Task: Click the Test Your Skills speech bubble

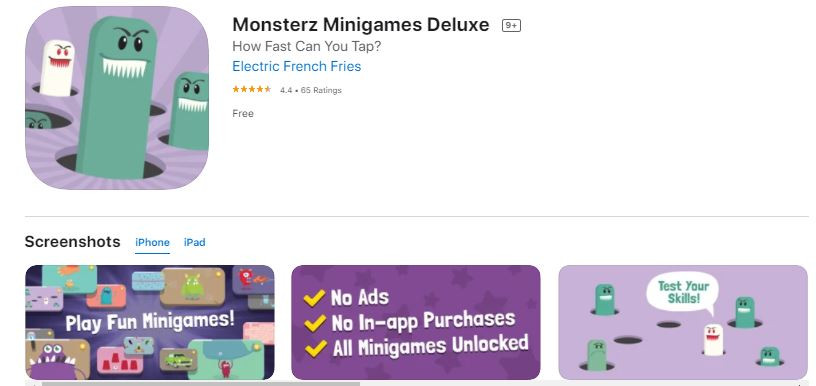Action: (x=682, y=294)
